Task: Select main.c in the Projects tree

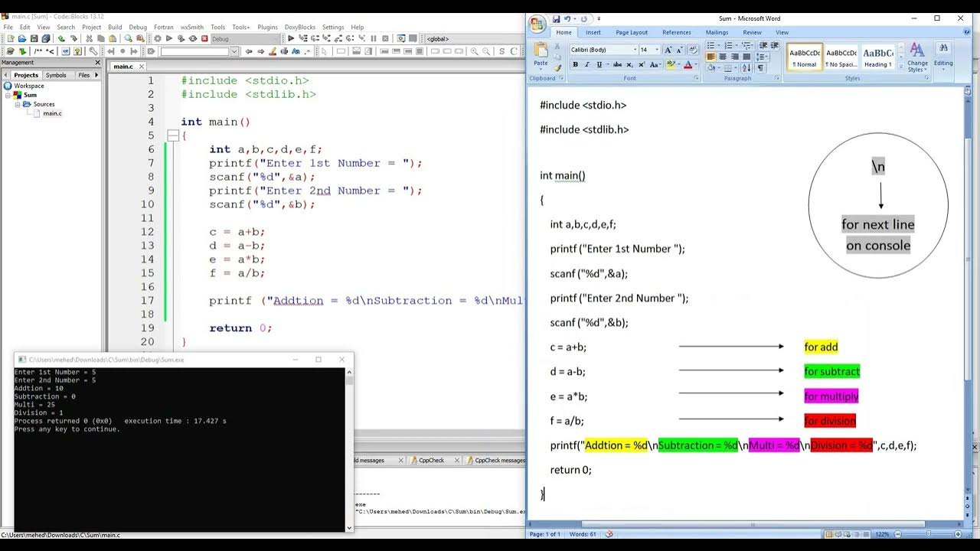Action: tap(52, 113)
